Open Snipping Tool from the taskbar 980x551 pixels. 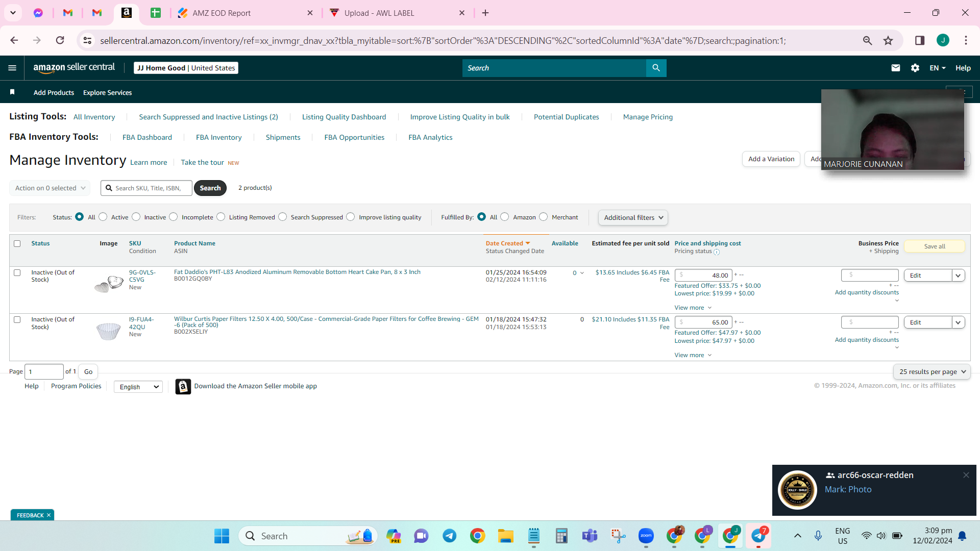click(x=618, y=536)
